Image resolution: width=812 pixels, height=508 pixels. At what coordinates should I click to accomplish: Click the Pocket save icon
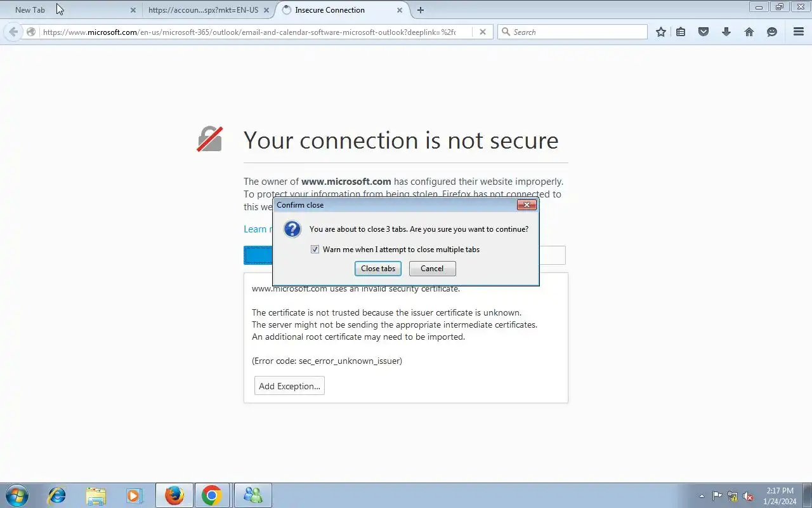(704, 32)
